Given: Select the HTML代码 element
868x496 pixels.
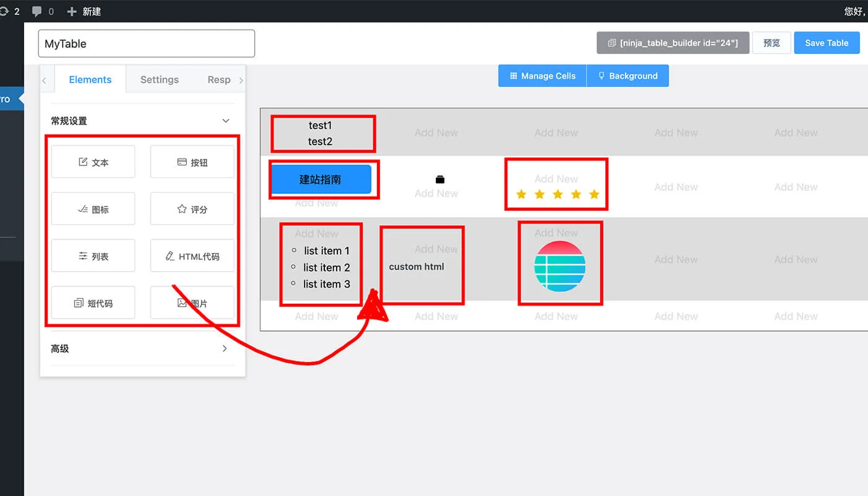Looking at the screenshot, I should (x=192, y=256).
